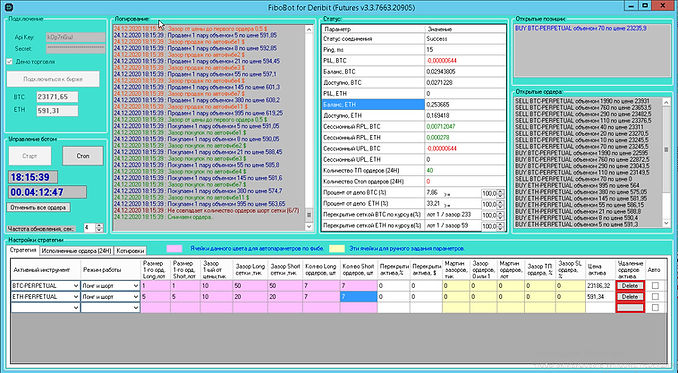Click the Активный инструмент column header

point(46,270)
